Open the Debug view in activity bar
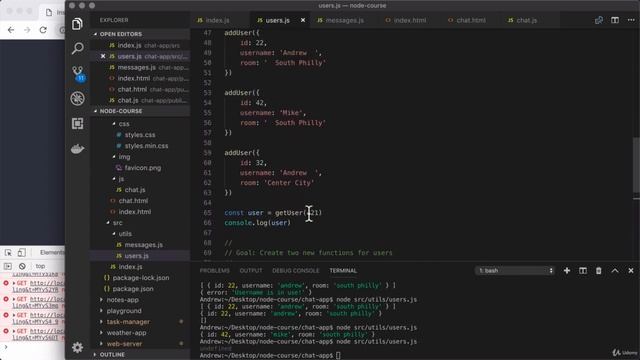This screenshot has height=360, width=640. (x=78, y=98)
